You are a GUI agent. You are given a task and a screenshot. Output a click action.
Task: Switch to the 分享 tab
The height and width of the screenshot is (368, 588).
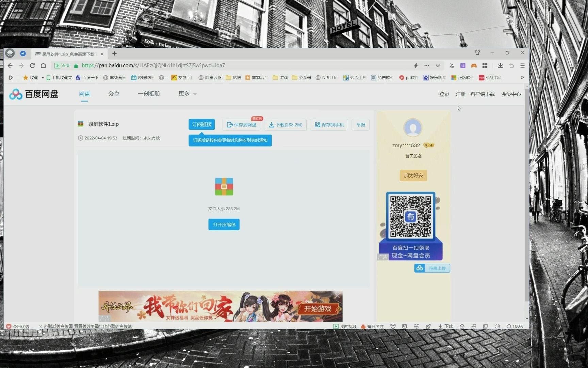pos(114,94)
